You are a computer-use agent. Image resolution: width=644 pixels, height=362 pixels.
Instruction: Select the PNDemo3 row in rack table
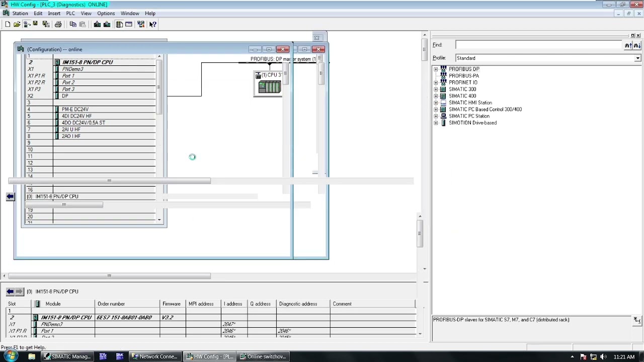(91, 69)
